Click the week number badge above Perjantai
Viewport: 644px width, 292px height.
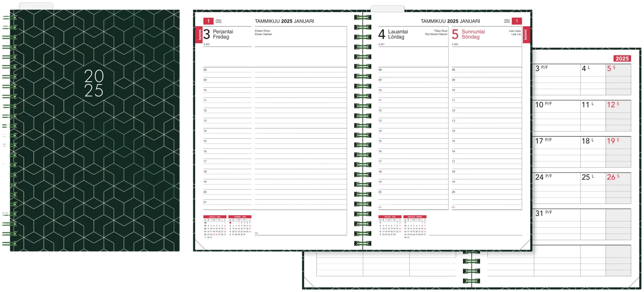208,21
